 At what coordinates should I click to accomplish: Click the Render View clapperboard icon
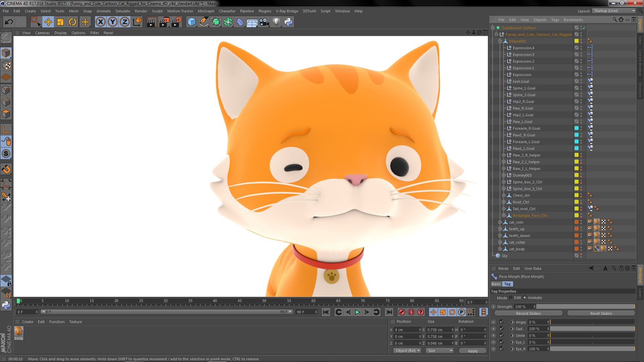[x=152, y=22]
